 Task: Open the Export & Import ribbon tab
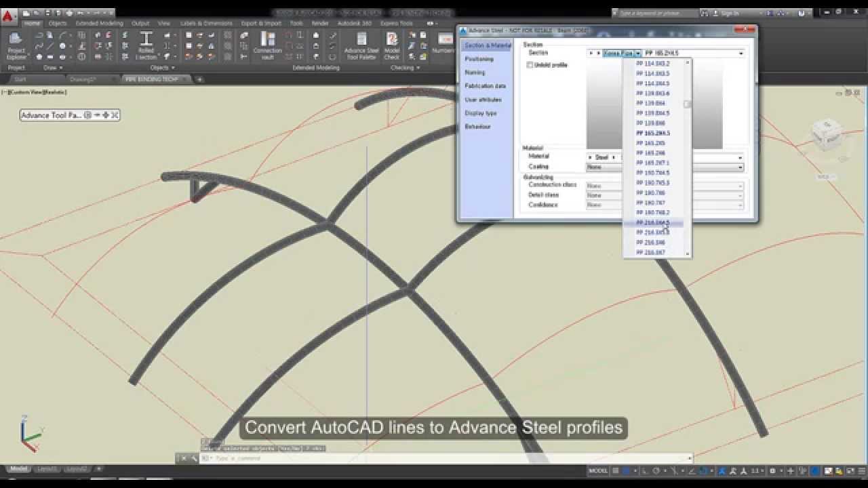click(261, 23)
